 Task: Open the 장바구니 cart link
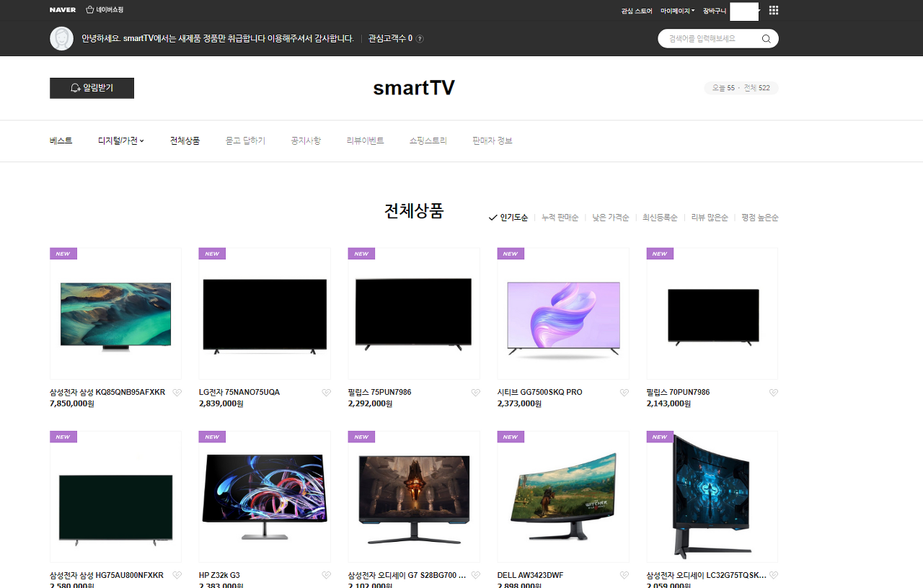click(715, 11)
